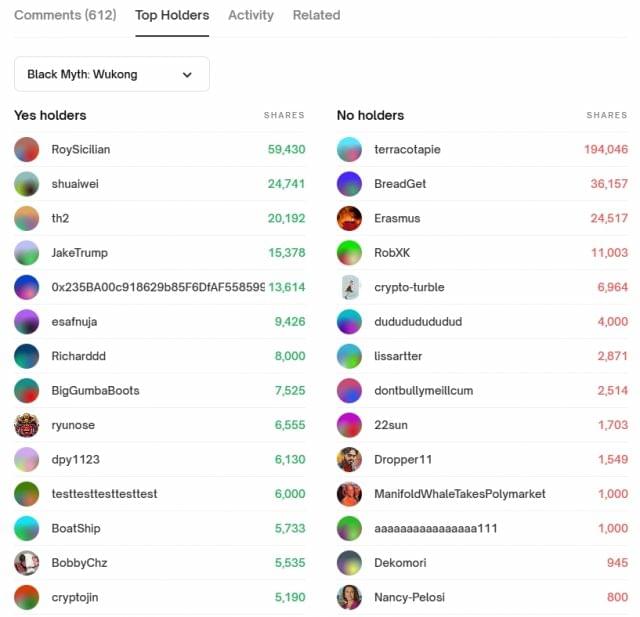Open shuaiwei's profile link
640x617 pixels.
(75, 184)
